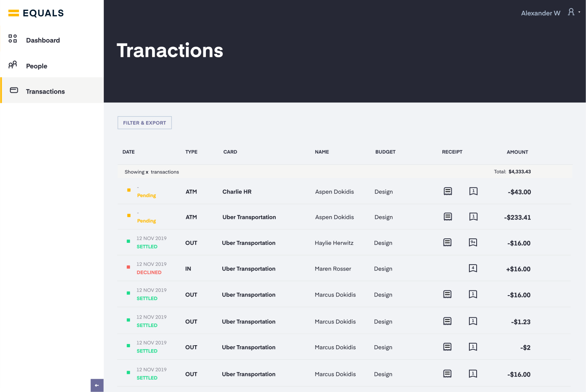The height and width of the screenshot is (392, 586).
Task: Click the Alexander W username
Action: click(x=541, y=13)
